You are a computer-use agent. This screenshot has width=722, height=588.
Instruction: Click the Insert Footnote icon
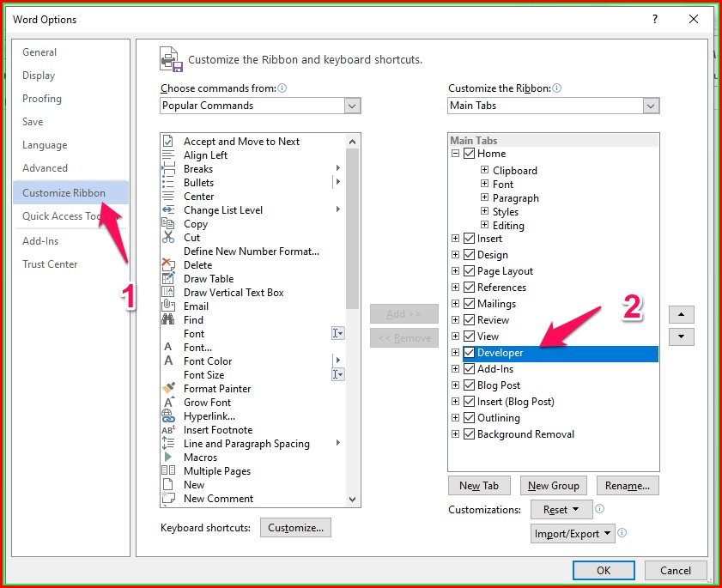[168, 429]
